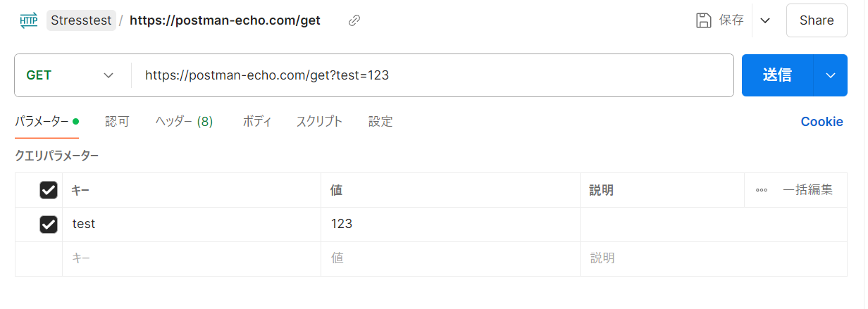Open the ヘッダー (8) tab

184,122
